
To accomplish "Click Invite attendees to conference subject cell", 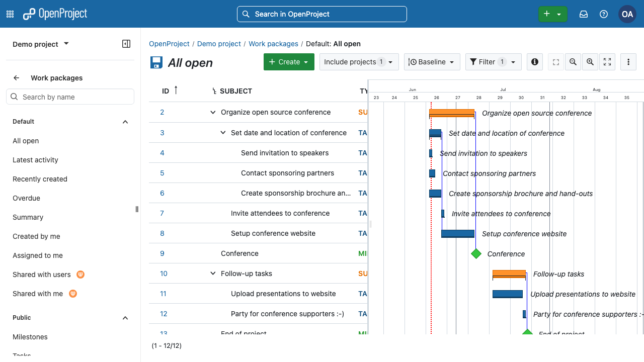I will 280,213.
